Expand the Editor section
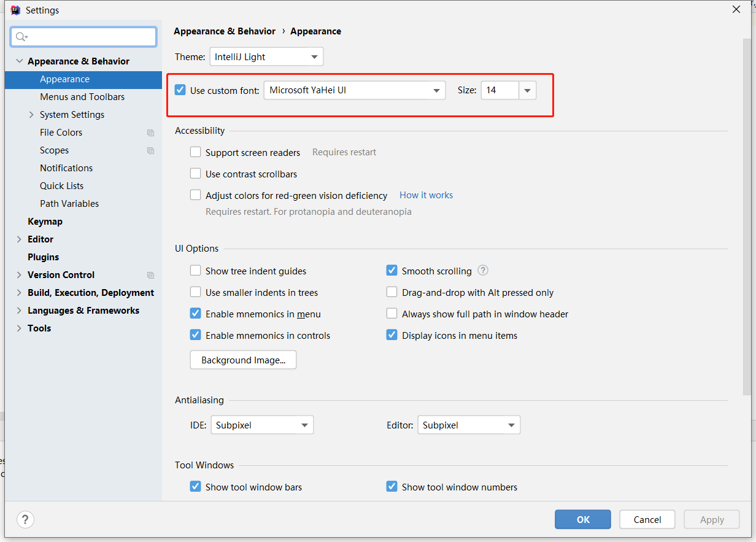Image resolution: width=756 pixels, height=542 pixels. click(x=20, y=239)
